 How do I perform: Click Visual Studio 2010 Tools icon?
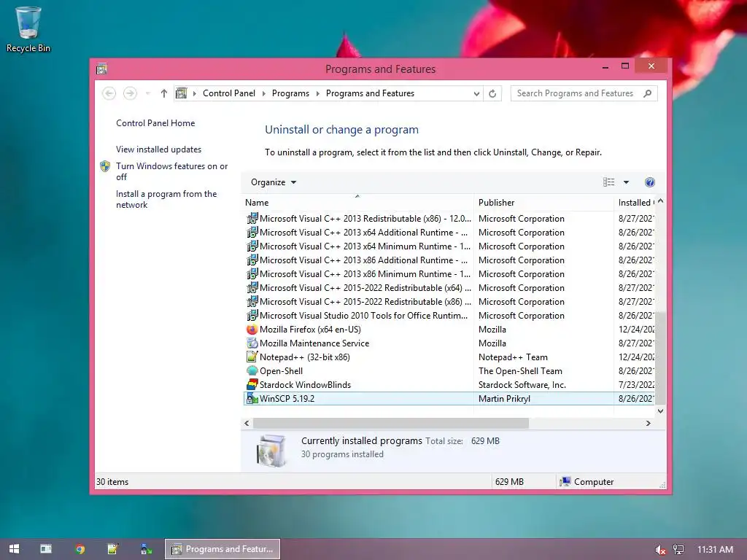252,316
